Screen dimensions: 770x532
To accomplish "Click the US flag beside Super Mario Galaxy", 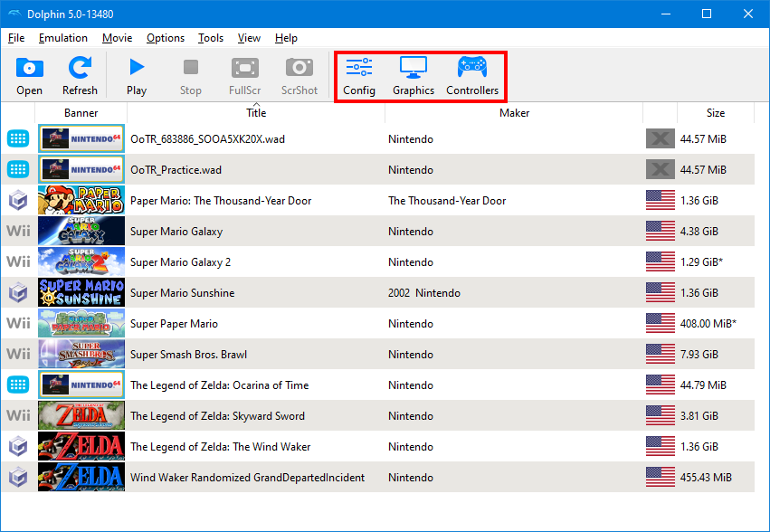I will (x=661, y=232).
